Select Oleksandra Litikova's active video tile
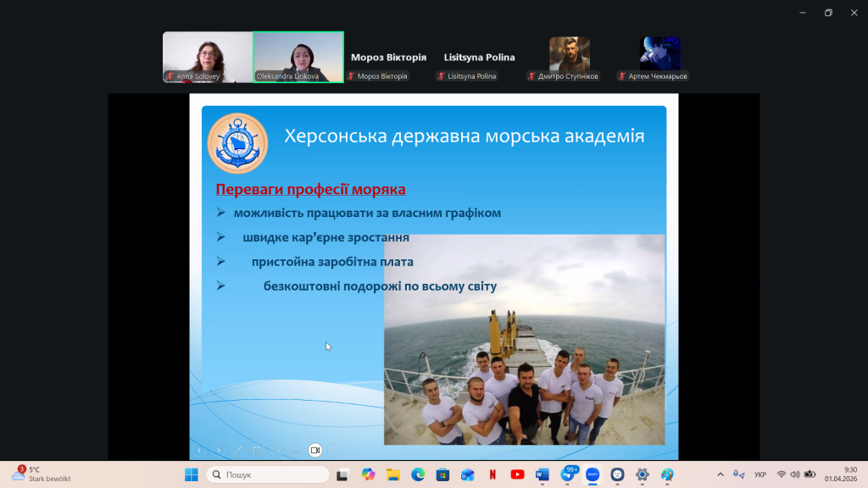 [x=298, y=57]
